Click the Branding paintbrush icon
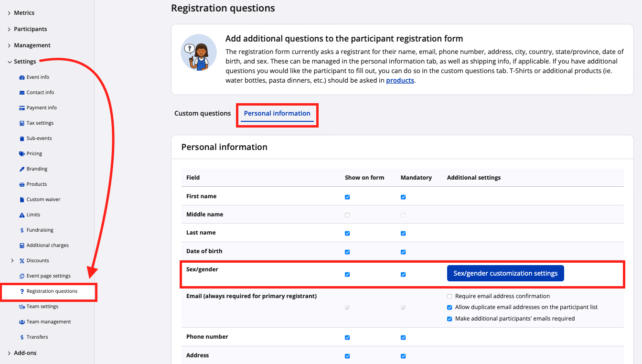Image resolution: width=642 pixels, height=364 pixels. coord(22,169)
